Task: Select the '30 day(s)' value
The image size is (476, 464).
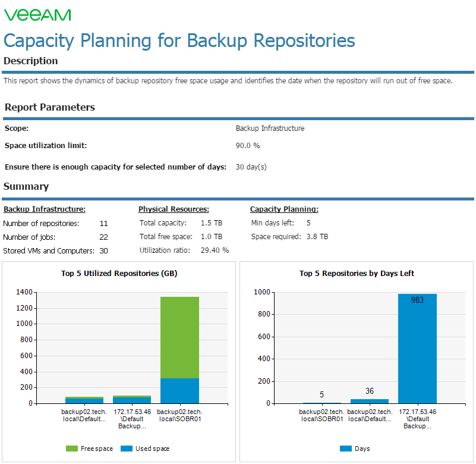Action: pyautogui.click(x=251, y=167)
